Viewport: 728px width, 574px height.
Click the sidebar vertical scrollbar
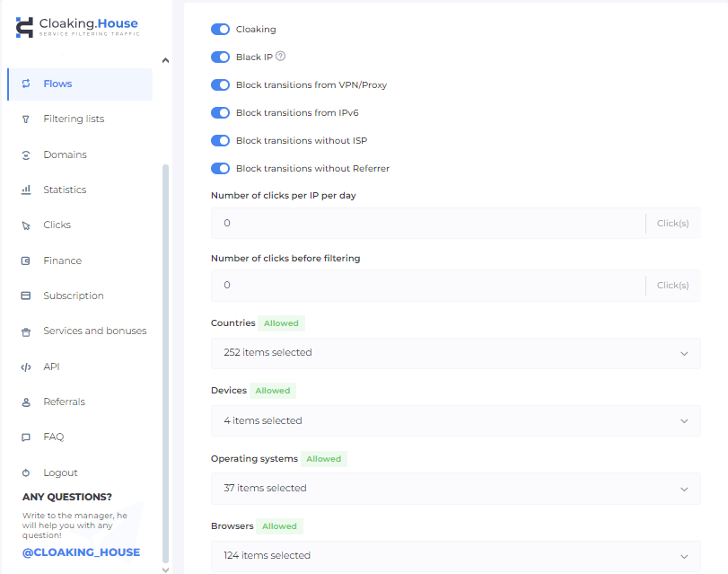click(x=165, y=359)
